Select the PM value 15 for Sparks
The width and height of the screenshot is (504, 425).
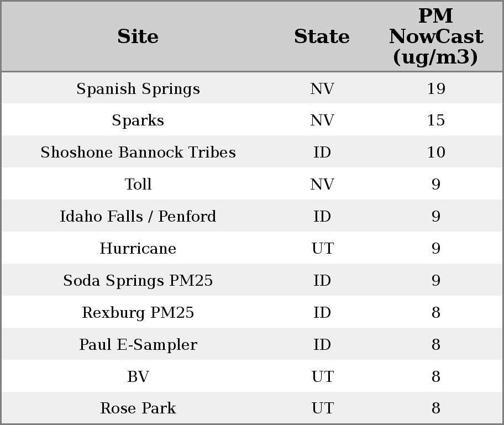436,120
